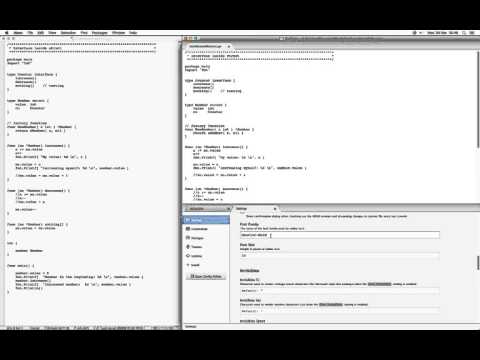
Task: Click the Font Family input field
Action: 339,235
